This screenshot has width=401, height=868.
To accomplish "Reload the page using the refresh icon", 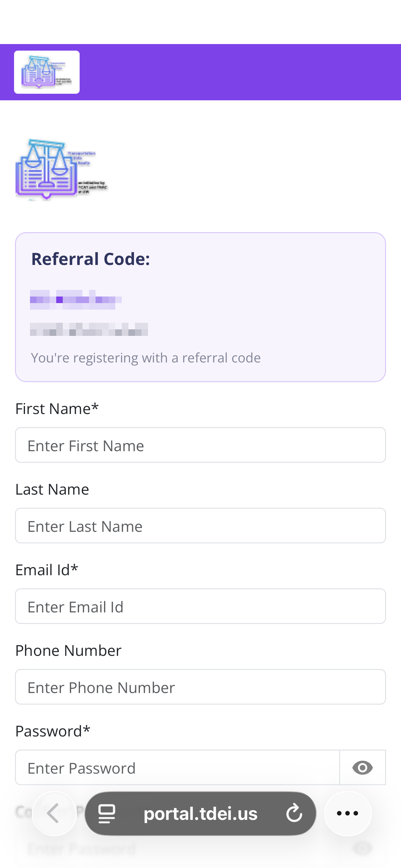I will pyautogui.click(x=294, y=813).
